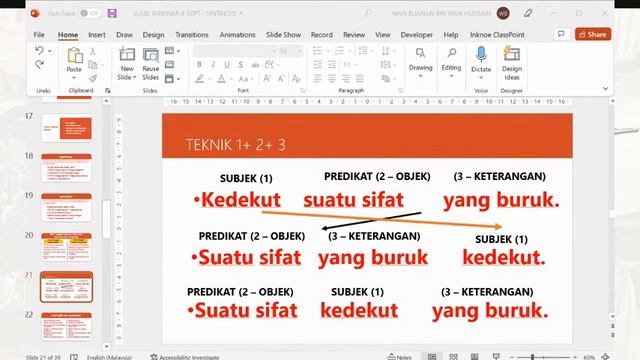Screen dimensions: 640x360
Task: Open the slide Layout dropdown
Action: [172, 51]
